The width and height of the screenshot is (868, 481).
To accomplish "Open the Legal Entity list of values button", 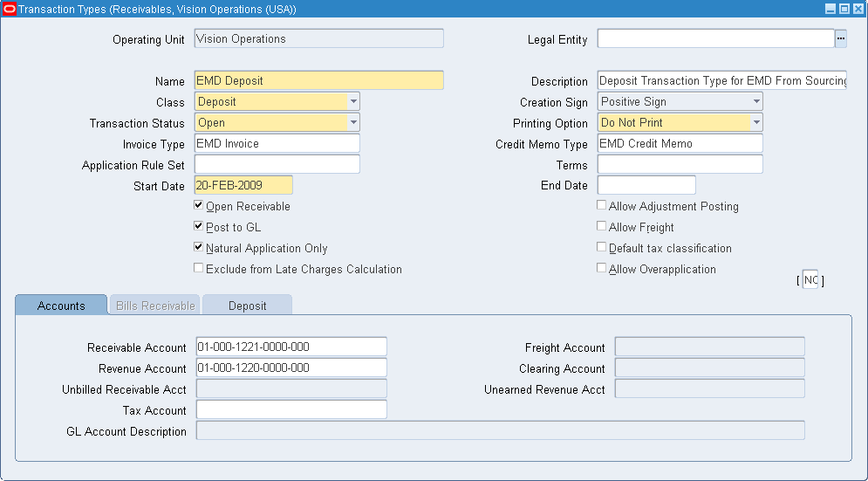I will [x=841, y=38].
